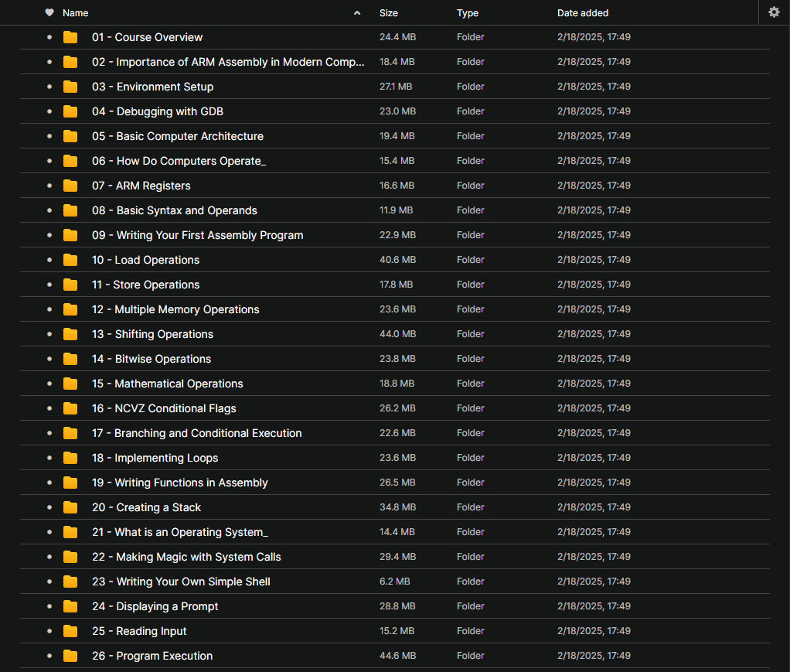Viewport: 790px width, 672px height.
Task: Open folder 17 - Branching and Conditional Execution
Action: [x=196, y=433]
